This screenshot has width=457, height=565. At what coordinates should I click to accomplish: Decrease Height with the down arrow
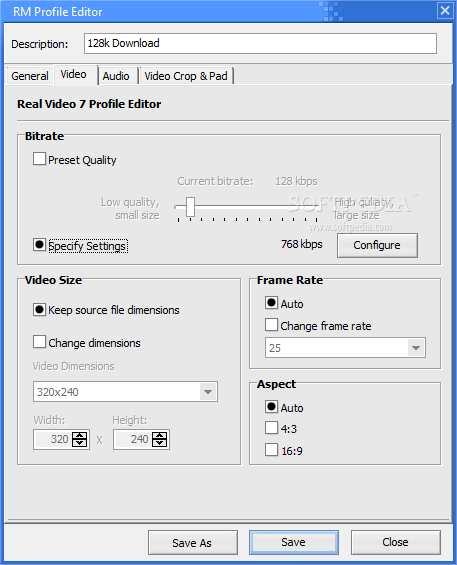[159, 443]
